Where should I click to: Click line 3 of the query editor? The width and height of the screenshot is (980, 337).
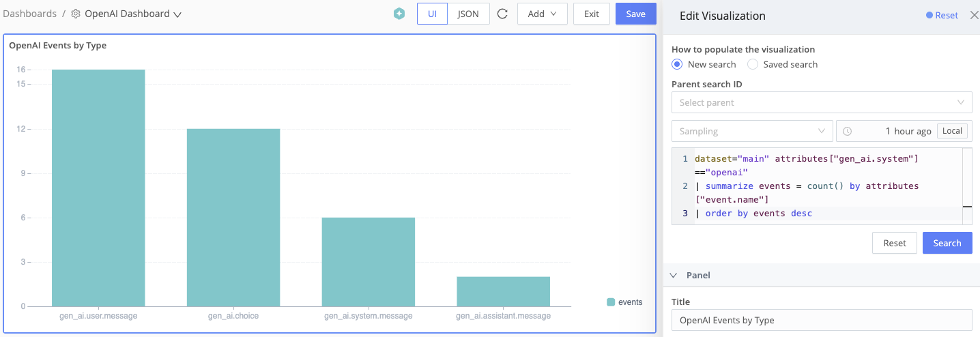click(753, 214)
